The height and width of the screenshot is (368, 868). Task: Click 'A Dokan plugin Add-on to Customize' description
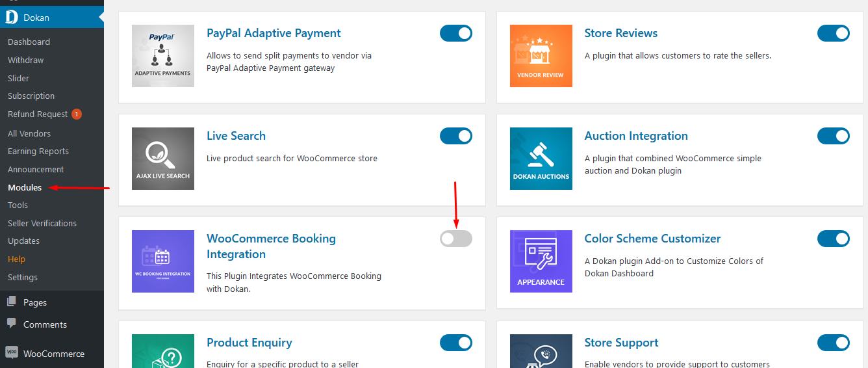(674, 267)
